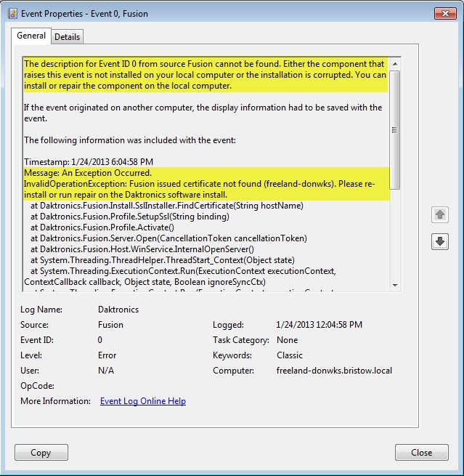
Task: Click the Copy button
Action: click(x=41, y=453)
